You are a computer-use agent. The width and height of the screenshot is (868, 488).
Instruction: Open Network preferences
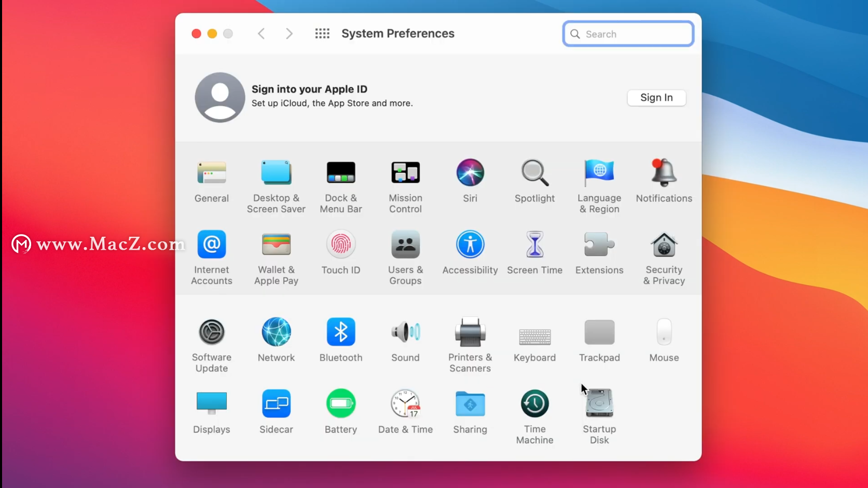pos(276,332)
